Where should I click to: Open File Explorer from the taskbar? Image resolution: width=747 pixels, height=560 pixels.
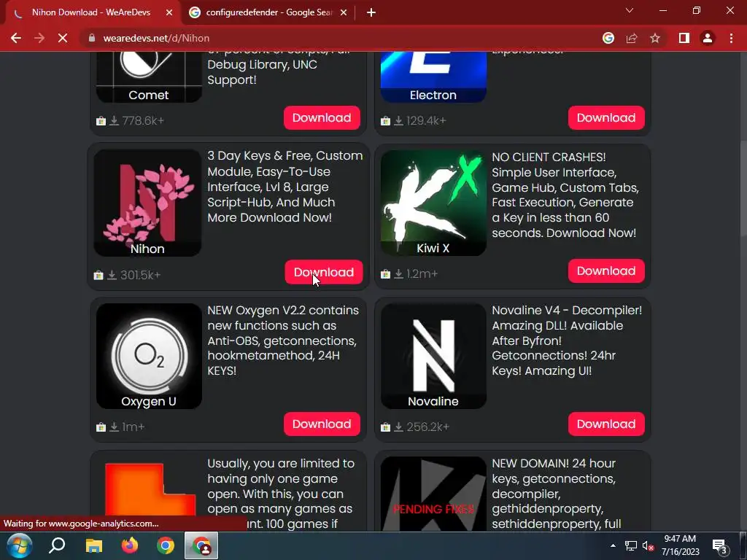93,545
